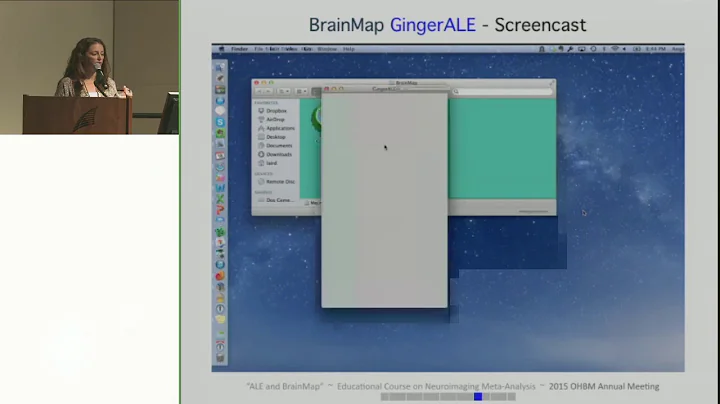
Task: Open the wrench icon in the menu bar
Action: tap(570, 49)
